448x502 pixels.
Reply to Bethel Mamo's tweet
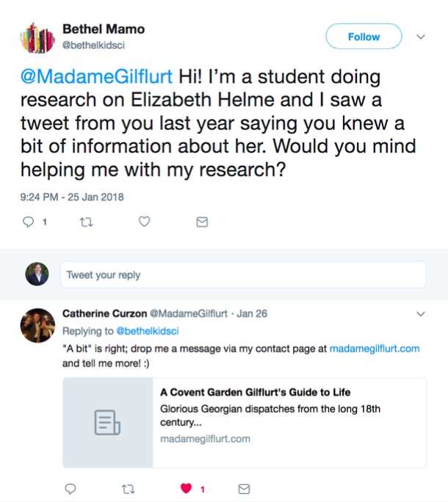tap(29, 222)
